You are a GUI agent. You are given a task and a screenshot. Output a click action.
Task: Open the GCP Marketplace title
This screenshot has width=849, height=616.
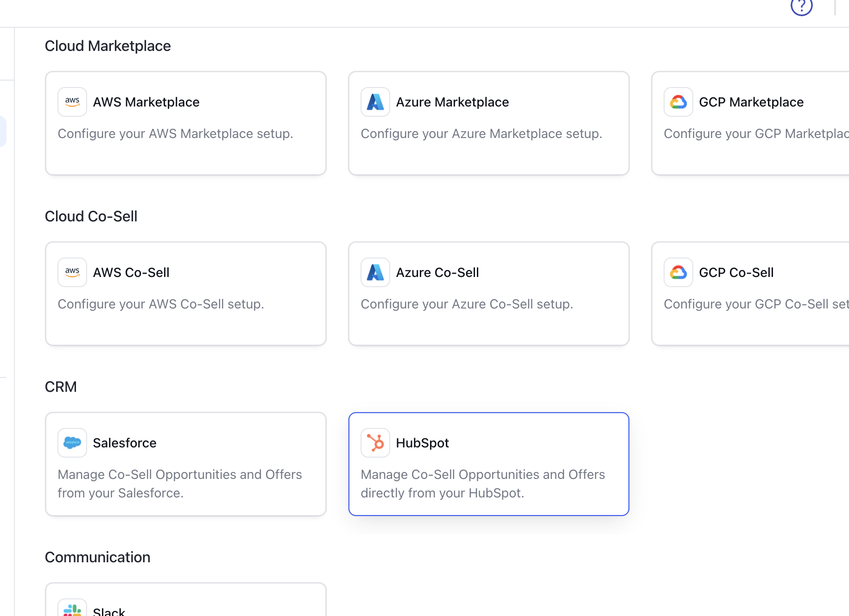[751, 102]
